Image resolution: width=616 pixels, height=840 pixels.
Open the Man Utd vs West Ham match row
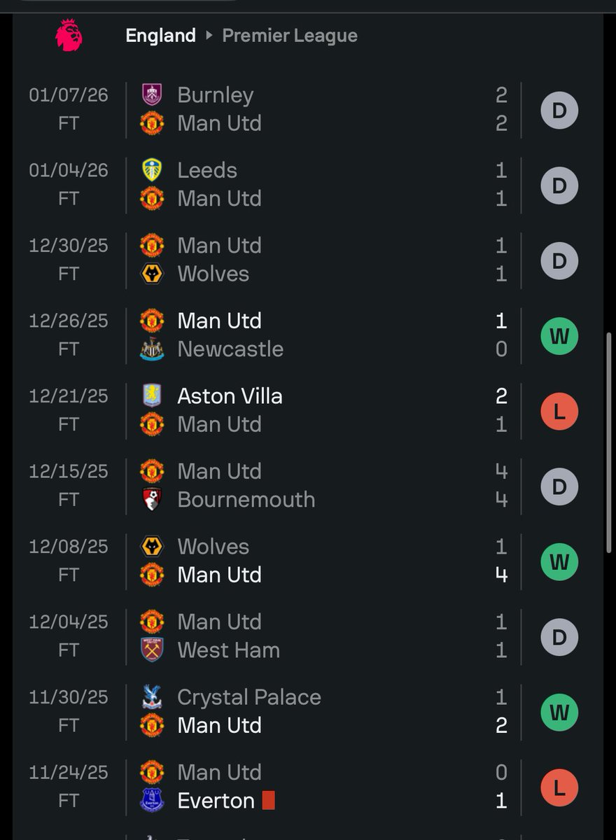(308, 636)
